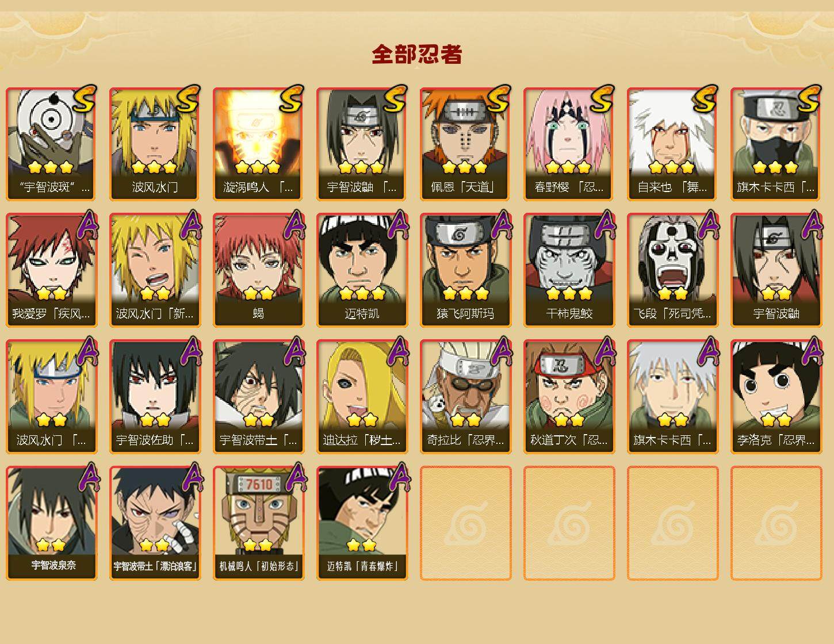Pick the 宇智波泉奈 ninja card
The image size is (834, 644).
[51, 523]
